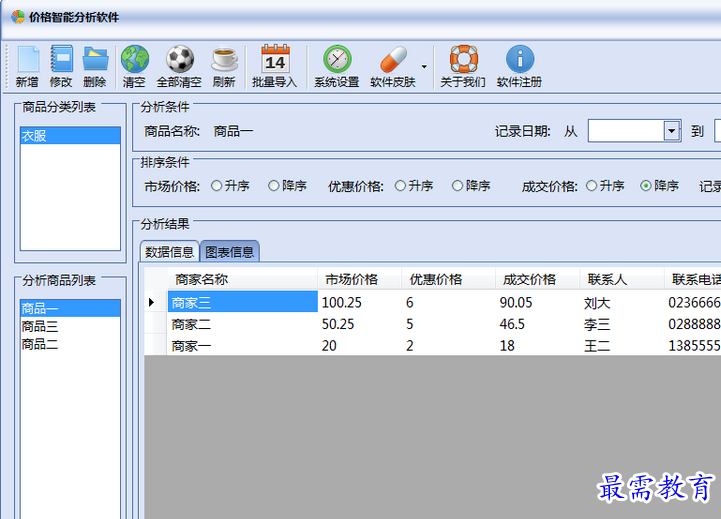Viewport: 721px width, 519px height.
Task: Select 市场价格 升序 radio button
Action: (x=216, y=186)
